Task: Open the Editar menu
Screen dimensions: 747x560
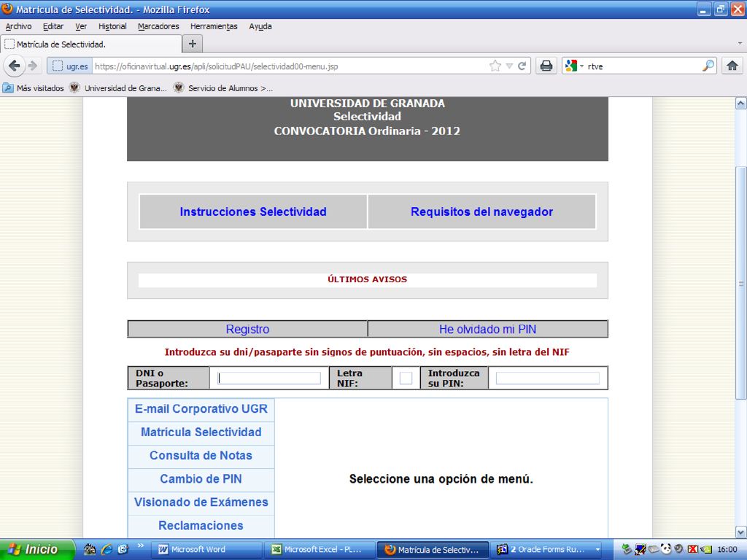Action: coord(53,26)
